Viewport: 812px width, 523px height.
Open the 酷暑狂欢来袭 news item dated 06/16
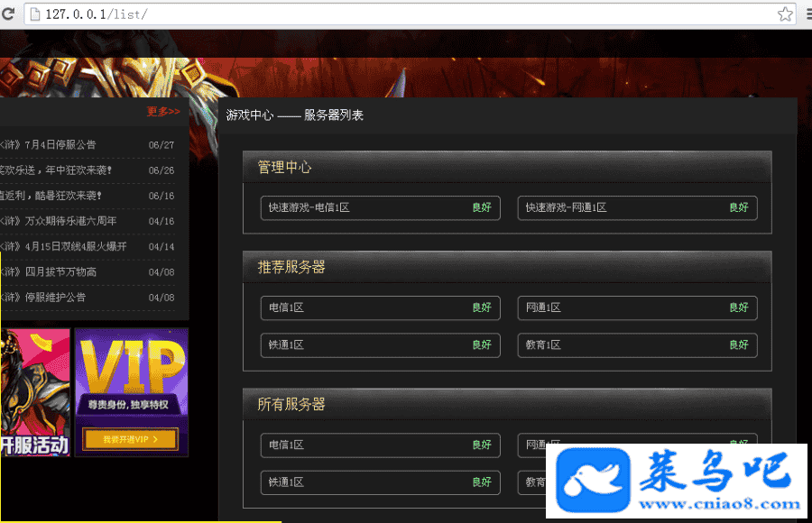point(51,196)
